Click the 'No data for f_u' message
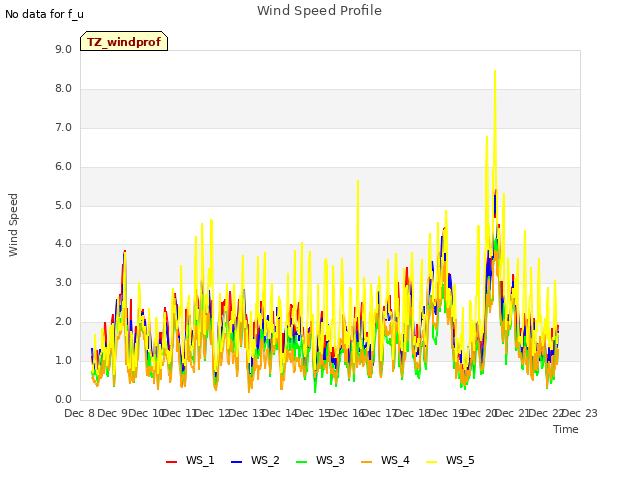This screenshot has width=640, height=480. pyautogui.click(x=44, y=14)
